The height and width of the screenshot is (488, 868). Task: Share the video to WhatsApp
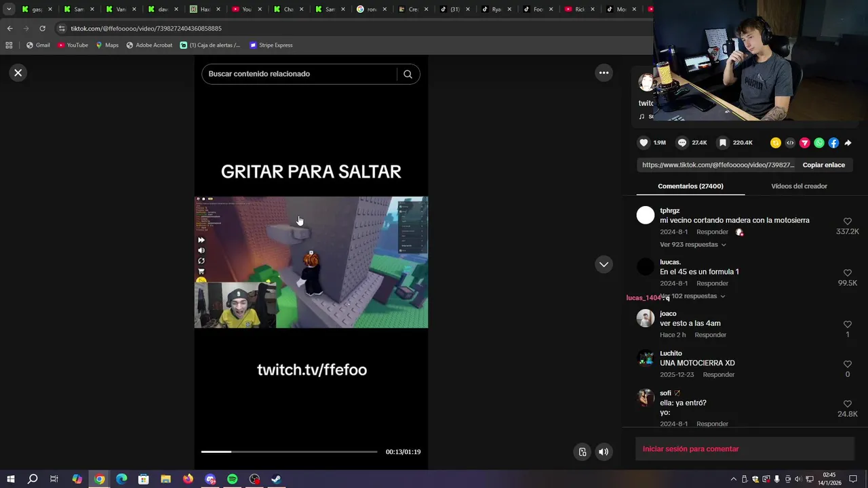pos(819,142)
